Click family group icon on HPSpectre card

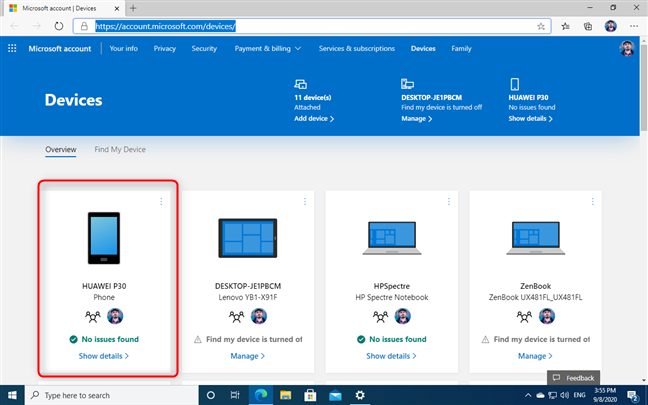pyautogui.click(x=380, y=317)
